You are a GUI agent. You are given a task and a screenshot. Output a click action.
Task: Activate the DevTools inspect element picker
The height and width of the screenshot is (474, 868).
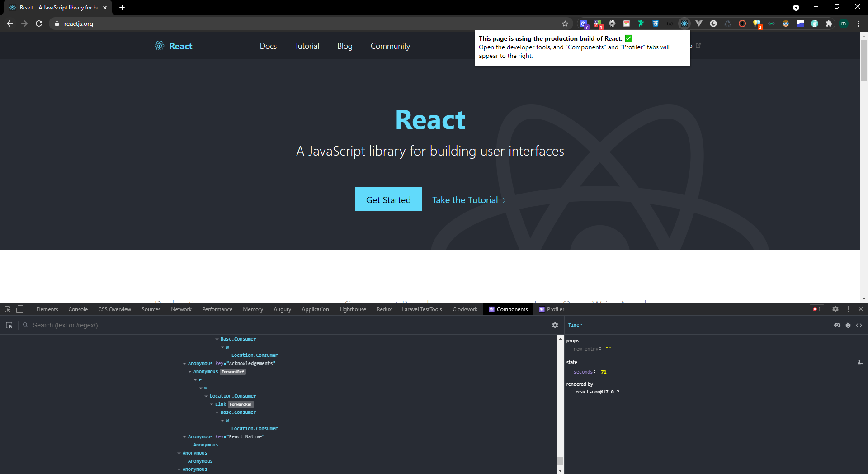[8, 309]
